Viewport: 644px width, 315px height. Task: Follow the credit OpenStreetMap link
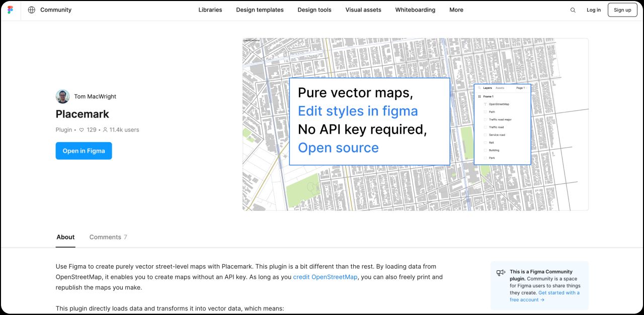pyautogui.click(x=325, y=277)
